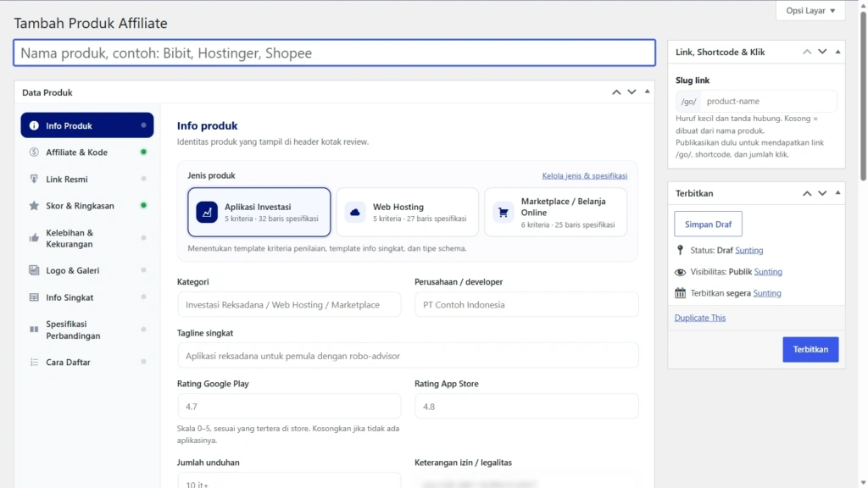
Task: Move Terbitkan panel down
Action: point(822,193)
